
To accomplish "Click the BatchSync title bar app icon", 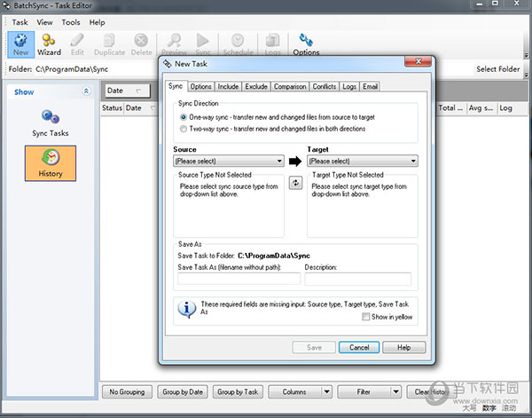I will pos(7,5).
